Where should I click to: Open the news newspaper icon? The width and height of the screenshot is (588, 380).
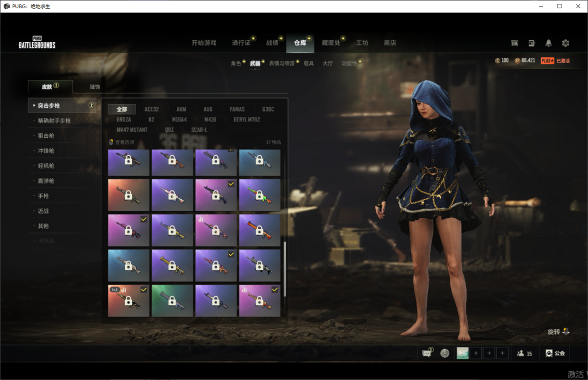point(531,43)
